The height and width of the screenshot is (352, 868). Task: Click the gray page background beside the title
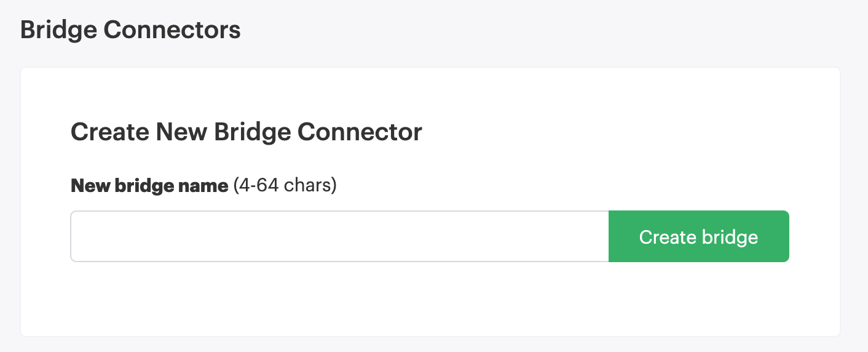[553, 30]
